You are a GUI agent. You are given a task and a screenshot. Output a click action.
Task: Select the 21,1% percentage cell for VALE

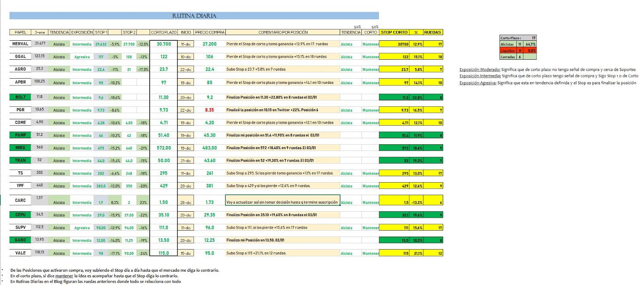[x=416, y=253]
